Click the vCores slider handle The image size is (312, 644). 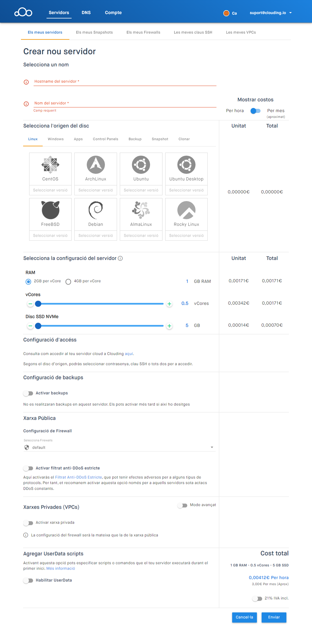click(x=38, y=304)
